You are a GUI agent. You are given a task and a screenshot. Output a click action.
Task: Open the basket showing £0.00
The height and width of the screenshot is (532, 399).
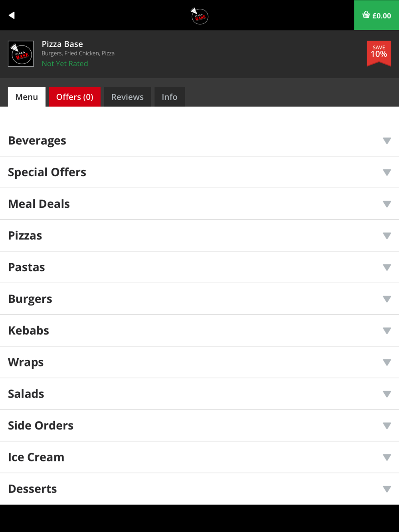pyautogui.click(x=376, y=16)
